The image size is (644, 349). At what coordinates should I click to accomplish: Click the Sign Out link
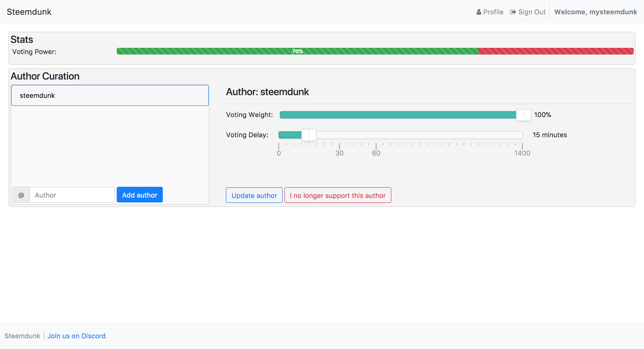(x=528, y=12)
